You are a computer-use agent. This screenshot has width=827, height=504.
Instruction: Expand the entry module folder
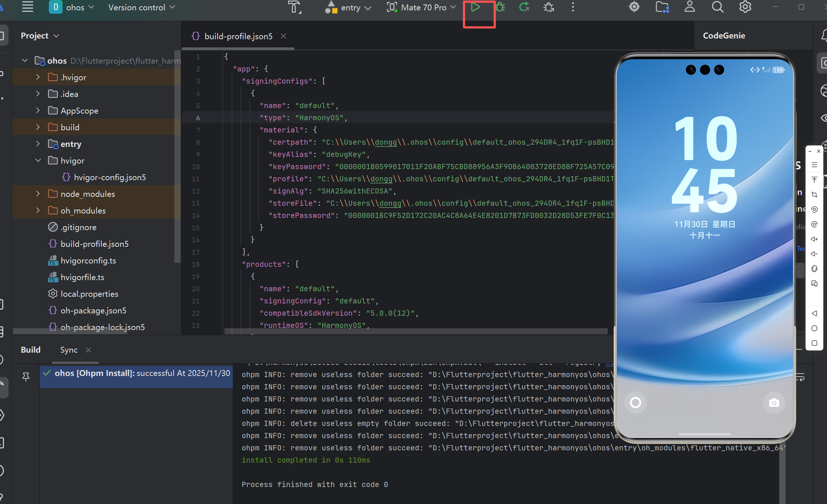coord(38,144)
